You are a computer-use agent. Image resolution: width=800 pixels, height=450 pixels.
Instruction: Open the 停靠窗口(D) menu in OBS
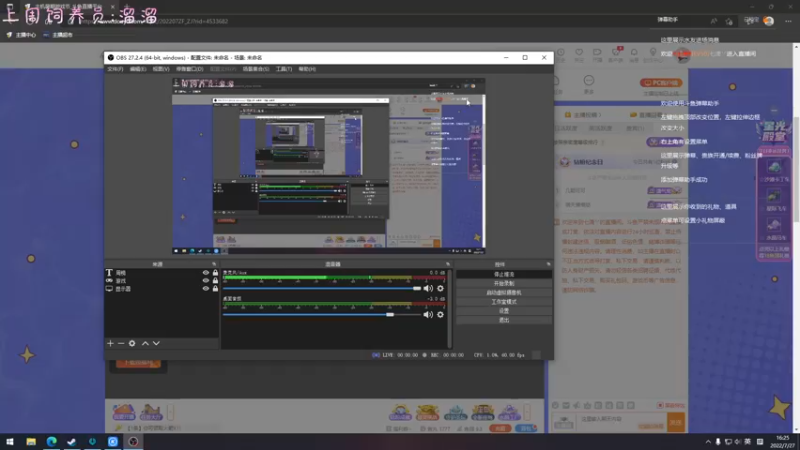coord(190,69)
